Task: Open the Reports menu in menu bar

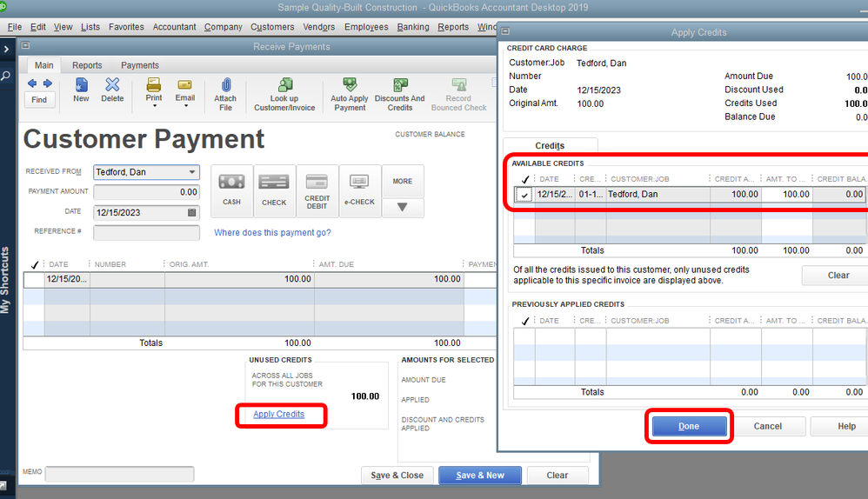Action: [x=453, y=27]
